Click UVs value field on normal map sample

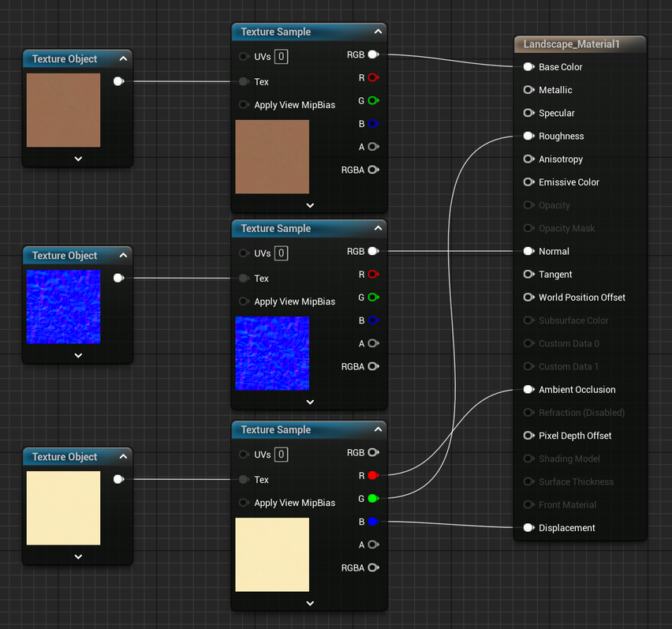[281, 253]
